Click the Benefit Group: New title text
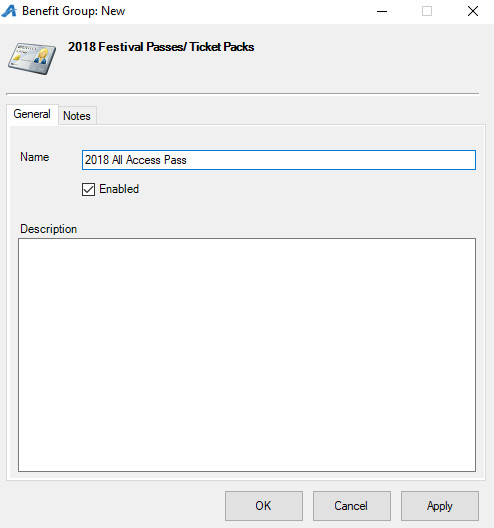Image resolution: width=494 pixels, height=528 pixels. click(73, 11)
